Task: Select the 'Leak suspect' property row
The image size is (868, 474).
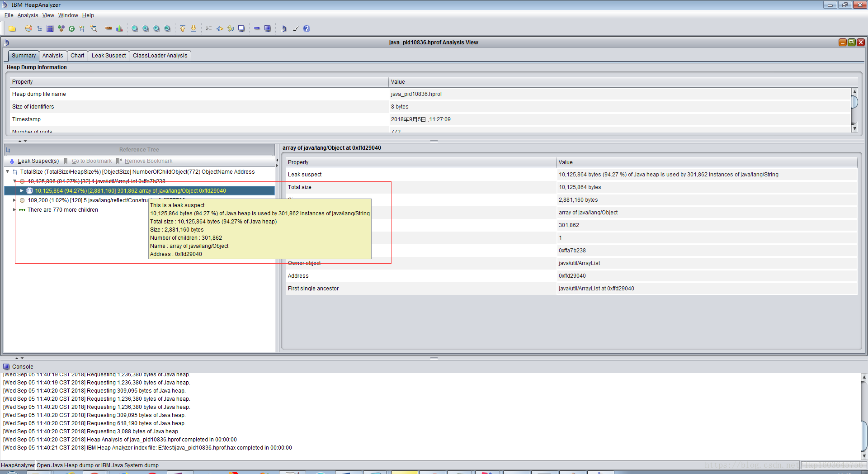Action: coord(571,175)
